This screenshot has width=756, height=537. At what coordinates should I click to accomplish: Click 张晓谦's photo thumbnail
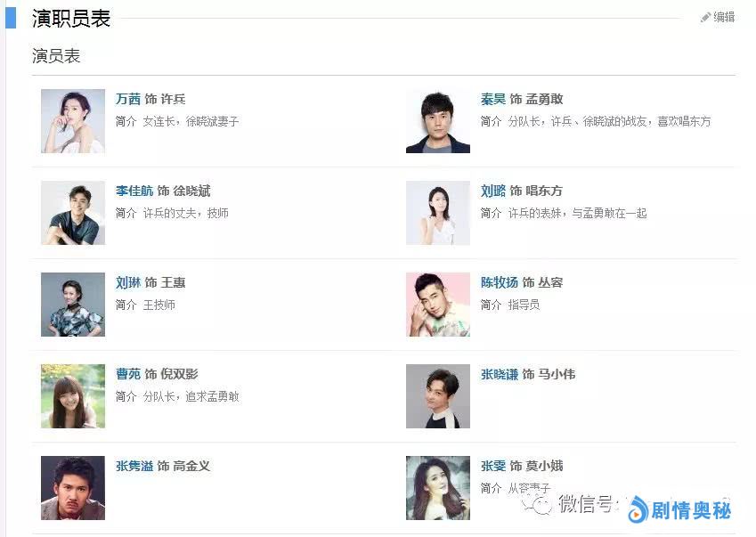(x=438, y=396)
